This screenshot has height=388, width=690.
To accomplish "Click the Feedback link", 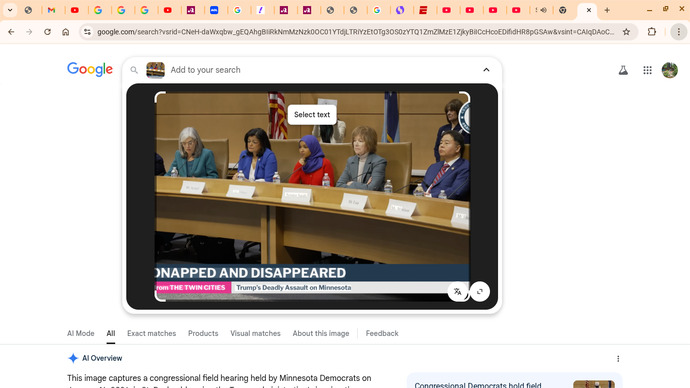I will 382,333.
